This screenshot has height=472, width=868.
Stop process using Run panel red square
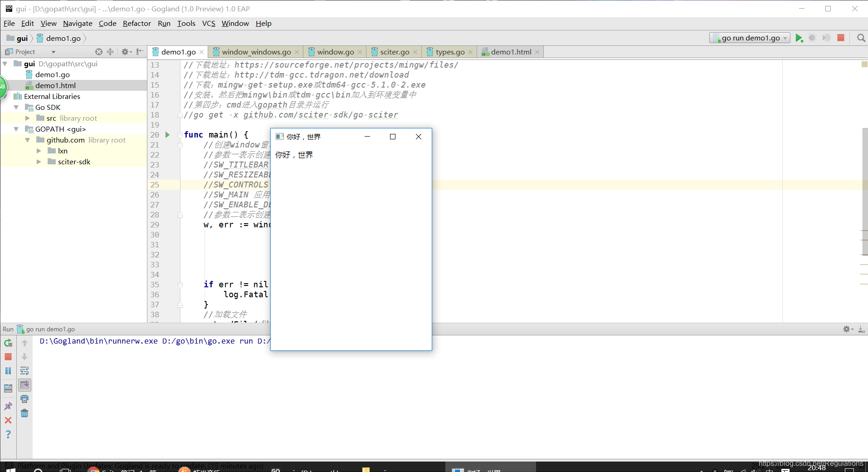[x=8, y=357]
